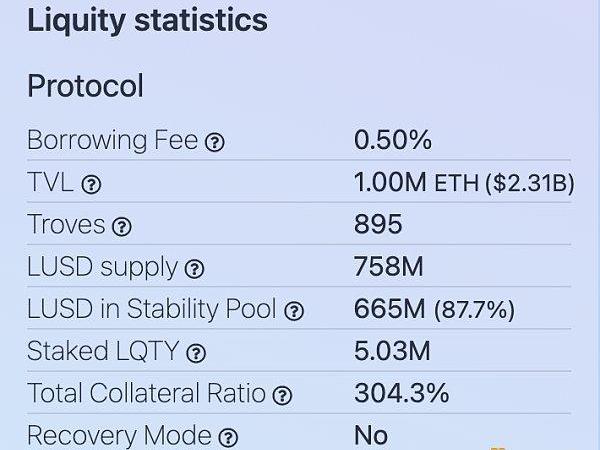This screenshot has height=450, width=600.
Task: Click the 895 Troves count
Action: [378, 224]
